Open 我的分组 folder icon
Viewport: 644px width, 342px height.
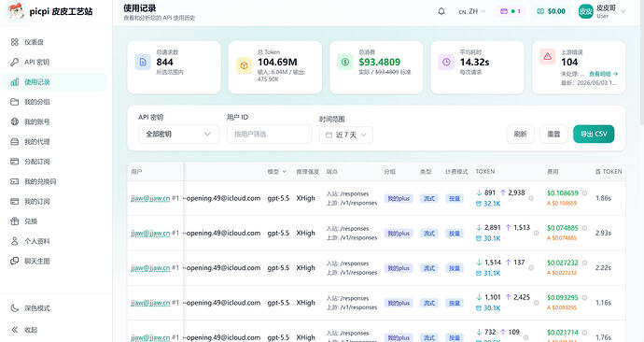click(x=15, y=102)
